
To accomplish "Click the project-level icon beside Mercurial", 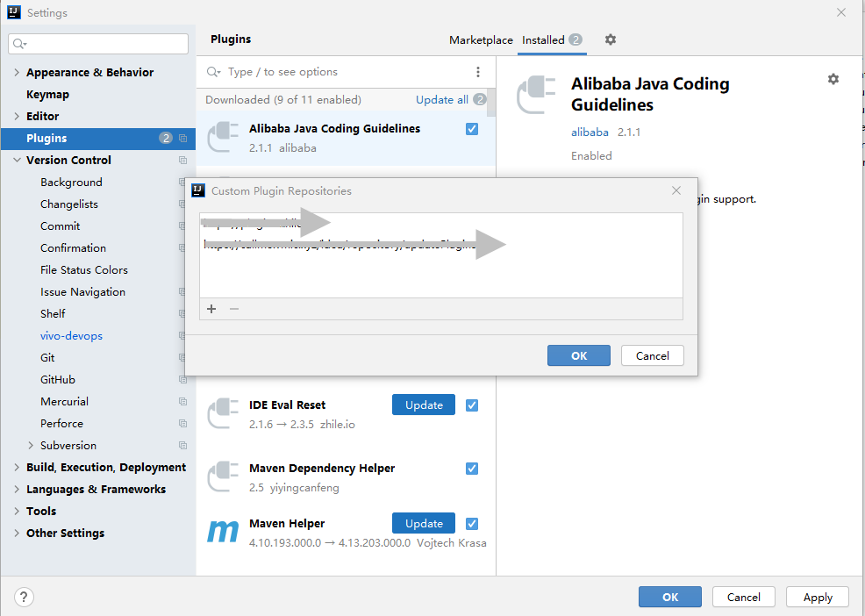I will (x=183, y=402).
